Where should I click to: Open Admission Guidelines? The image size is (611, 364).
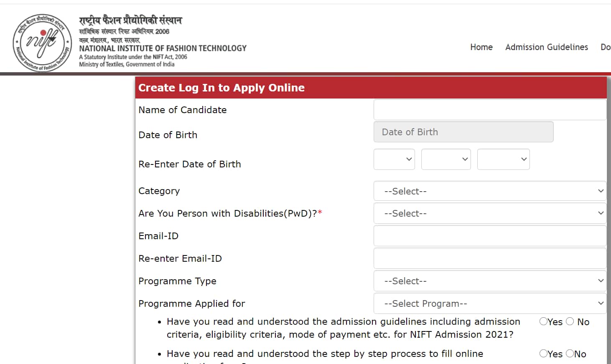click(x=546, y=47)
